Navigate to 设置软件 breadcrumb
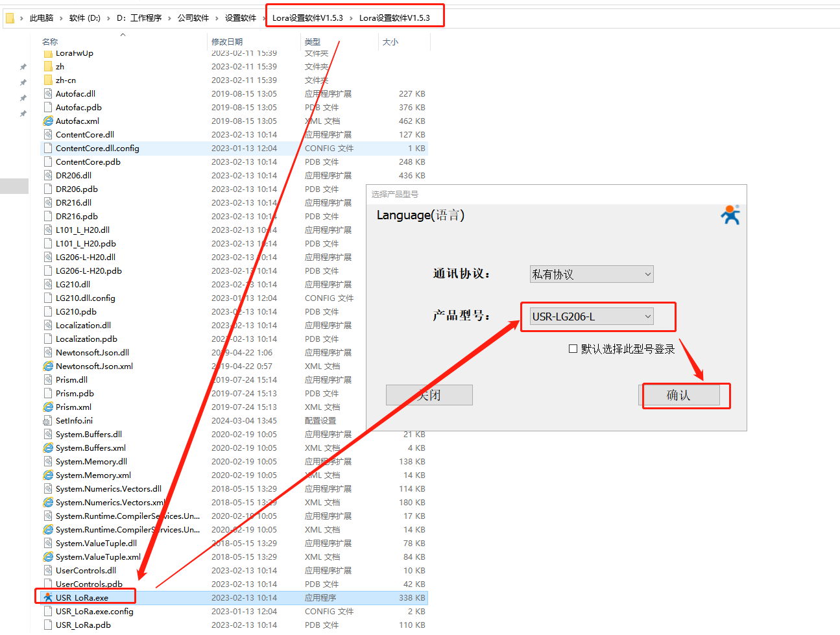Image resolution: width=840 pixels, height=635 pixels. (x=241, y=18)
